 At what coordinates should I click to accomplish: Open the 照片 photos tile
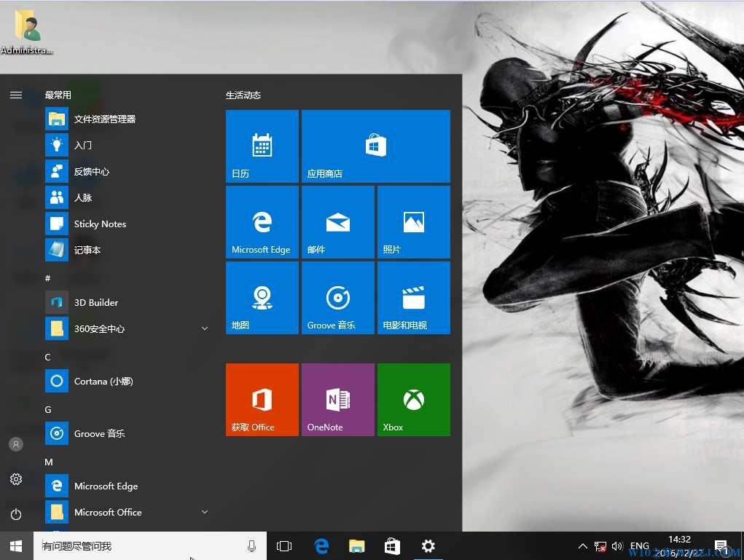pyautogui.click(x=414, y=222)
